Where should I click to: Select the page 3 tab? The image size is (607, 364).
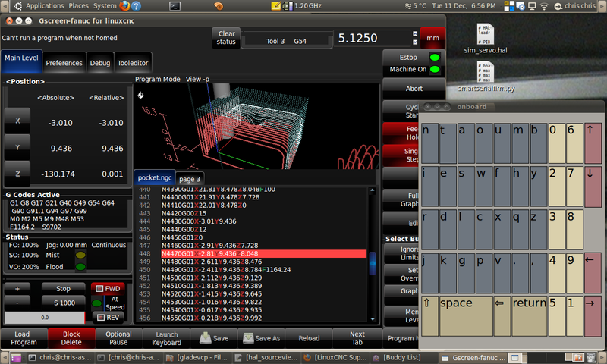pyautogui.click(x=190, y=179)
